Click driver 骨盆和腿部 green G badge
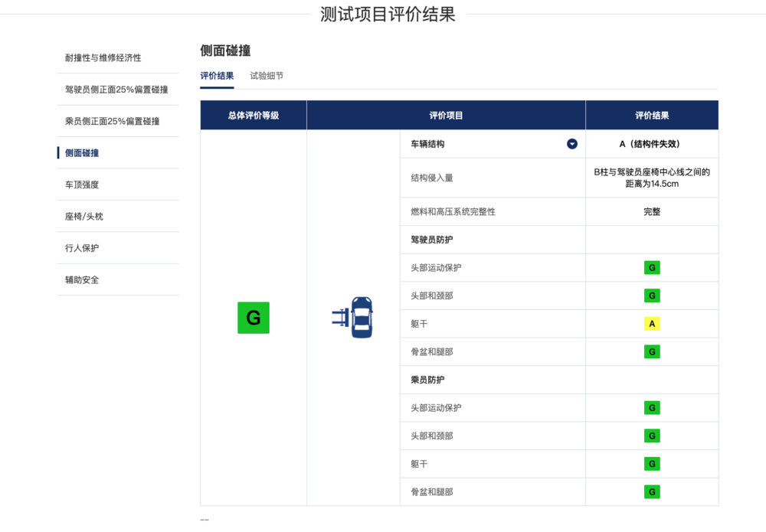This screenshot has width=766, height=532. tap(652, 352)
